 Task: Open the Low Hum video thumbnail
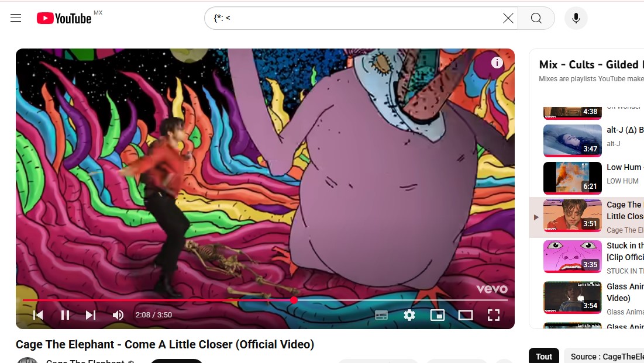point(572,178)
